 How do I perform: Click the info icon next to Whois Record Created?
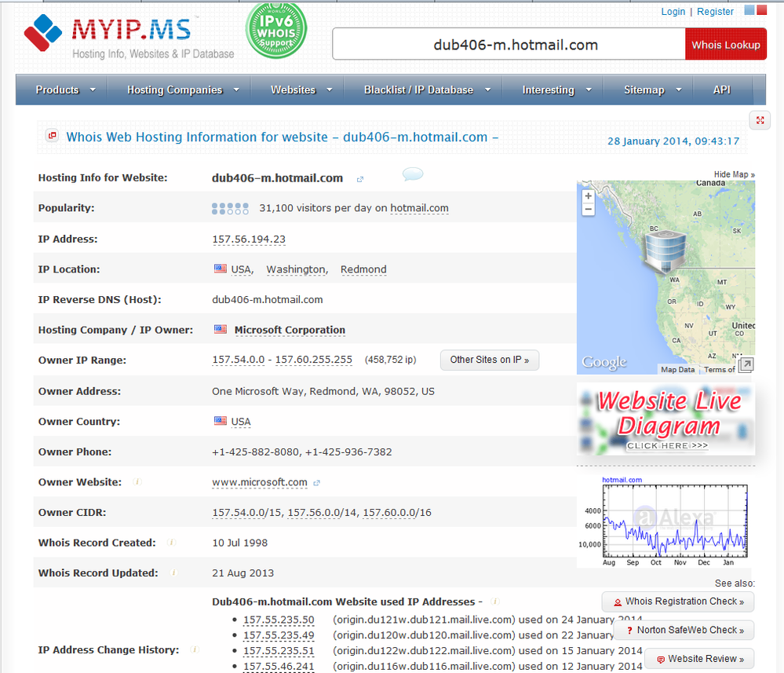171,543
